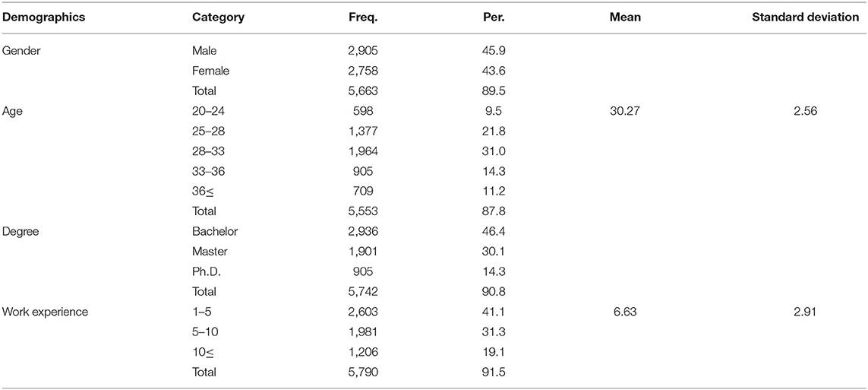The image size is (868, 390).
Task: Select the Category column header
Action: (218, 17)
